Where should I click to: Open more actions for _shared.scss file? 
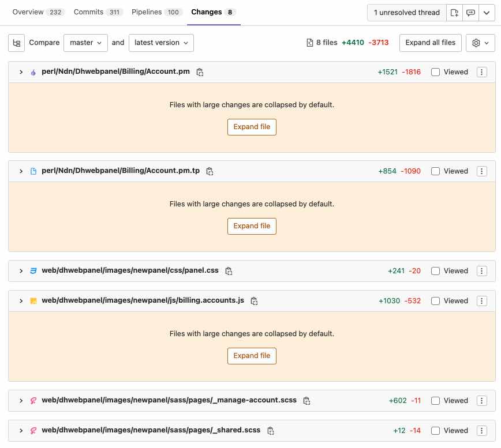481,431
